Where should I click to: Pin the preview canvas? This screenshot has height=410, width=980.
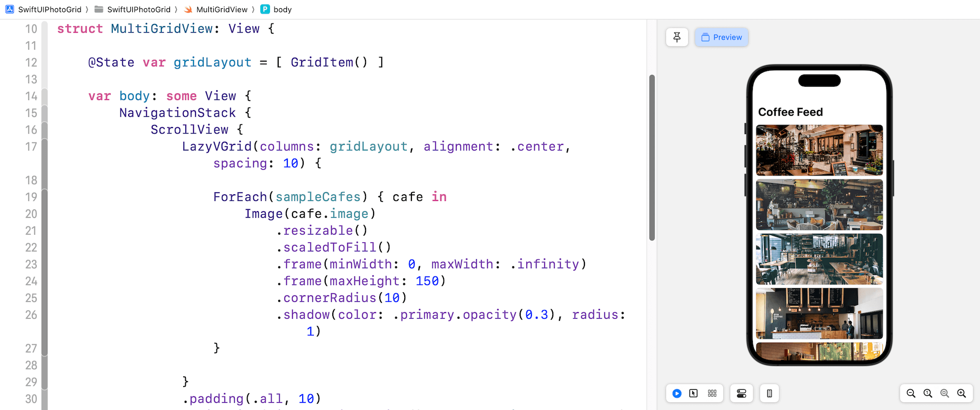677,37
